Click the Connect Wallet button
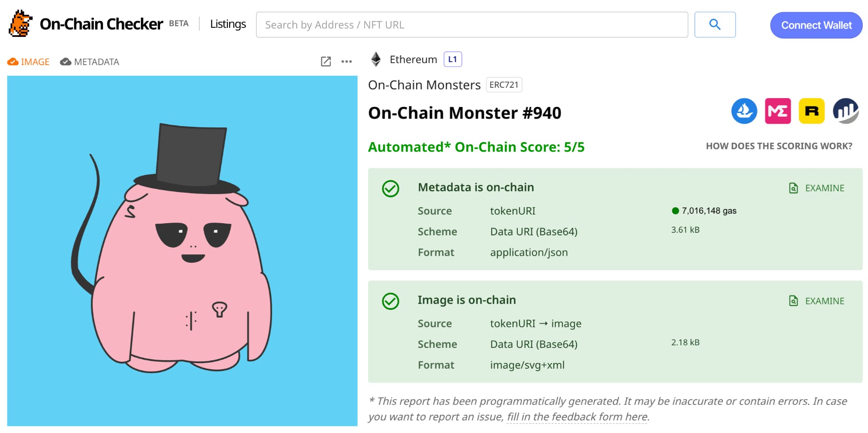868x433 pixels. 816,25
